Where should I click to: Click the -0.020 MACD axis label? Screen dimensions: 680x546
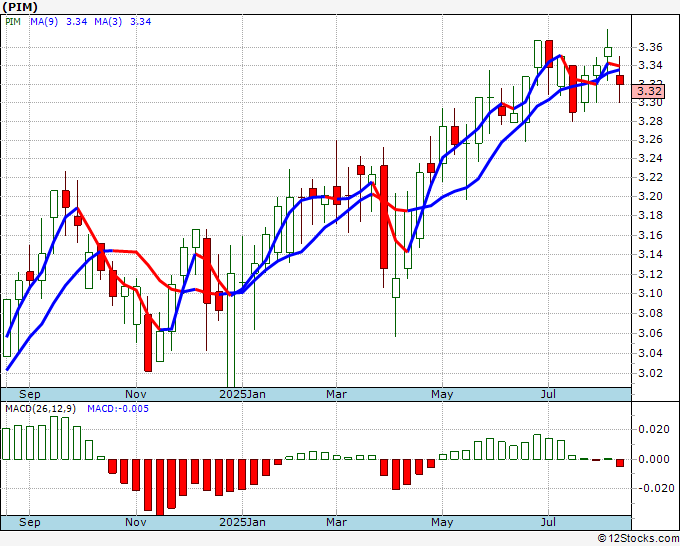[655, 488]
